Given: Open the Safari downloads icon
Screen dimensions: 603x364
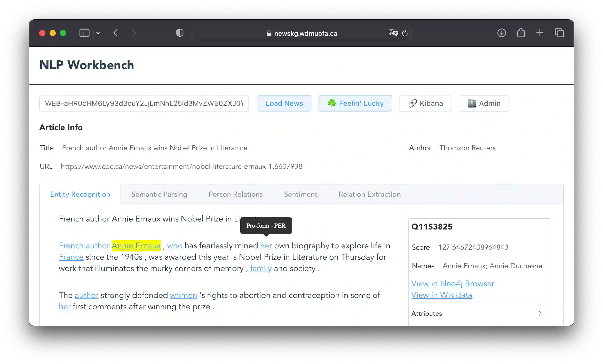Looking at the screenshot, I should (x=501, y=33).
